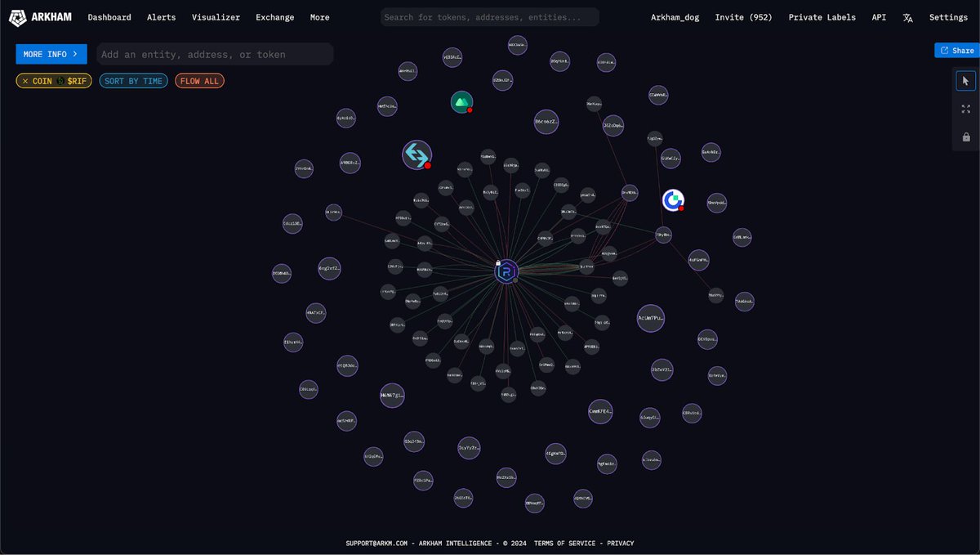Open the API page
This screenshot has height=555, width=980.
click(x=879, y=17)
